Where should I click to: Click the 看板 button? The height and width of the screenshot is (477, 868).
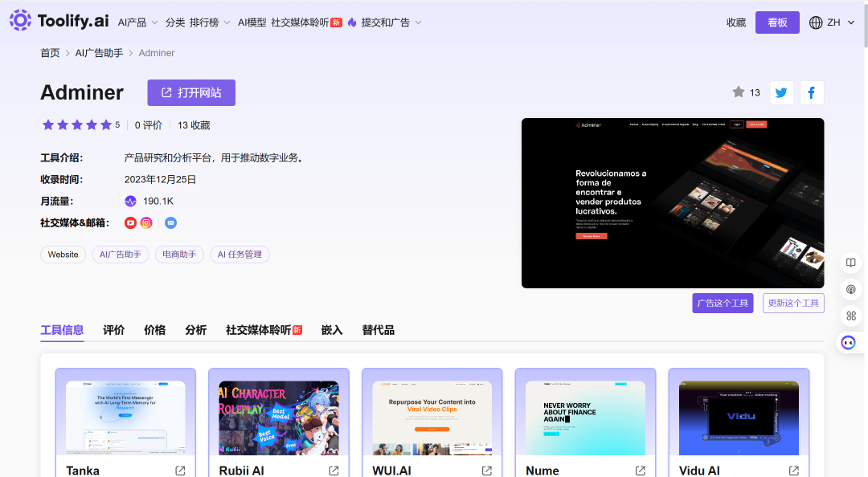(777, 22)
